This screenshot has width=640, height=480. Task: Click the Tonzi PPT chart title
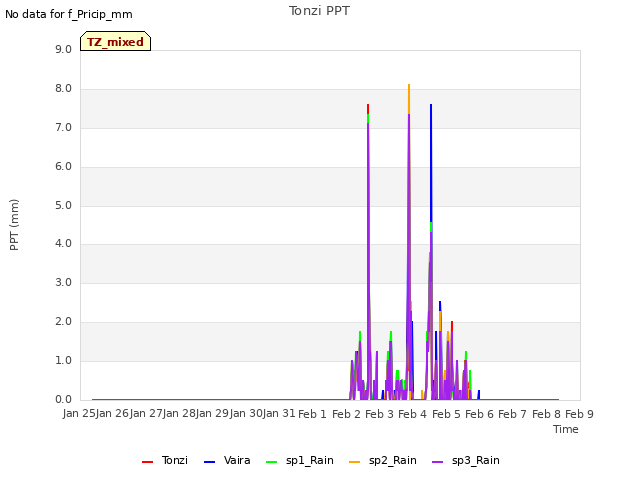click(x=319, y=11)
